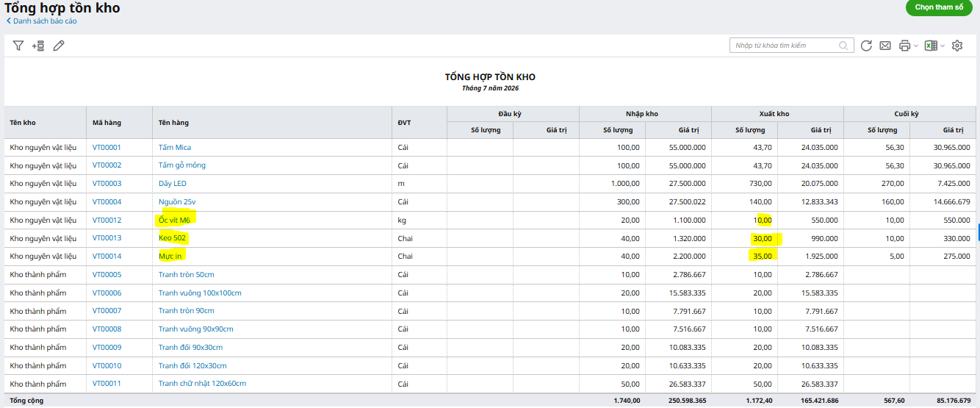Open the Keo 502 item link

173,238
